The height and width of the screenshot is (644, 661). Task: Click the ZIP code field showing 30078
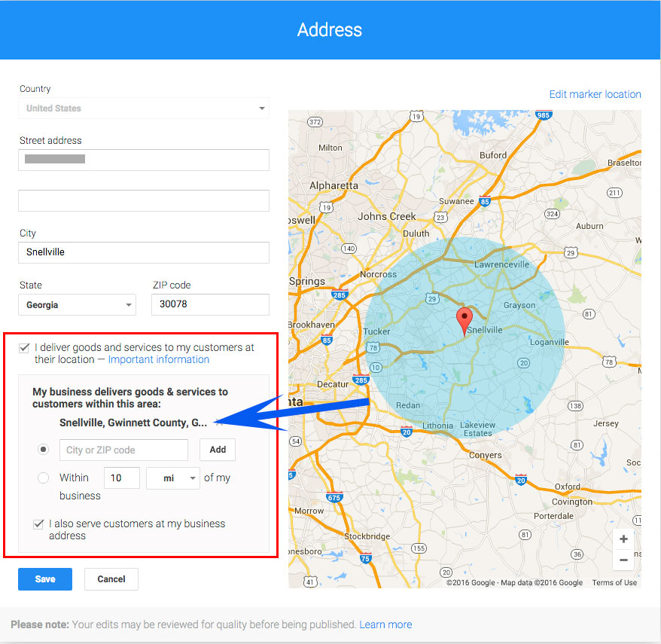coord(210,304)
